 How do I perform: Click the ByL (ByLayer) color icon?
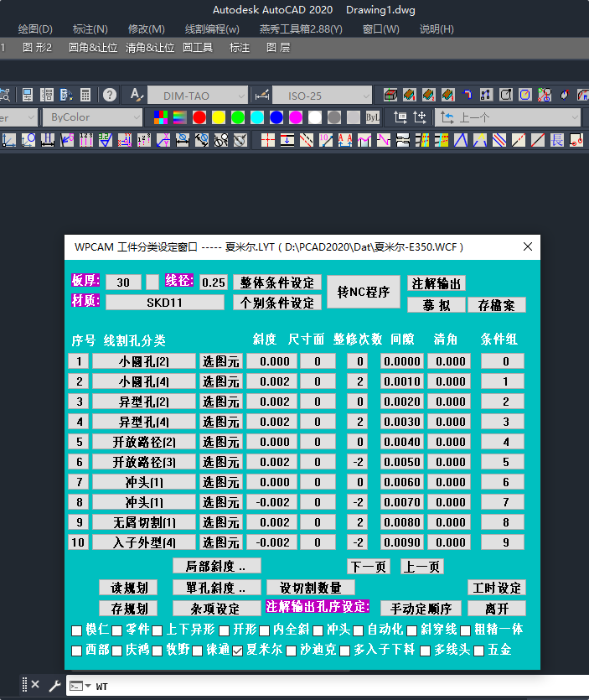[x=373, y=117]
